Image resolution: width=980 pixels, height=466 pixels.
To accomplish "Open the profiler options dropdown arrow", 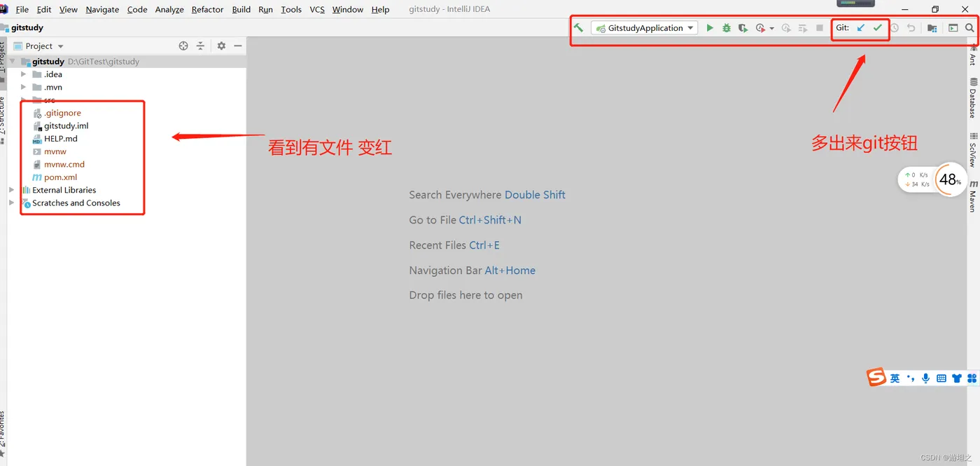I will pyautogui.click(x=772, y=29).
